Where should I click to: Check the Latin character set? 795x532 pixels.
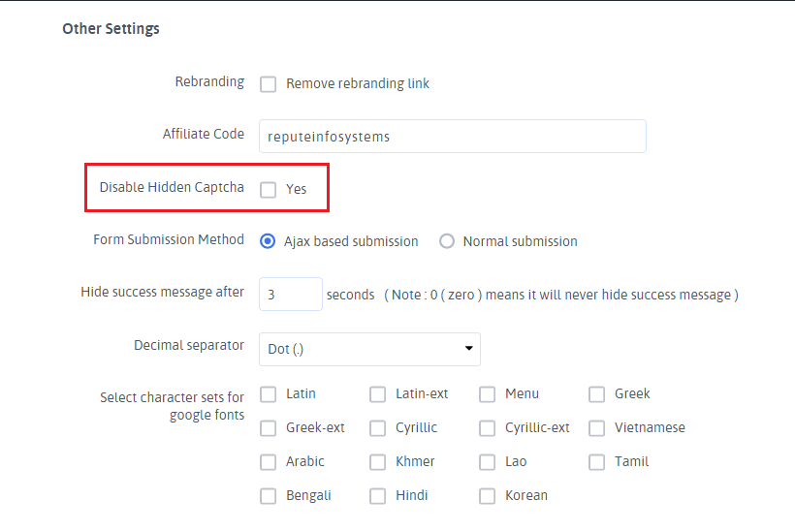(x=269, y=394)
